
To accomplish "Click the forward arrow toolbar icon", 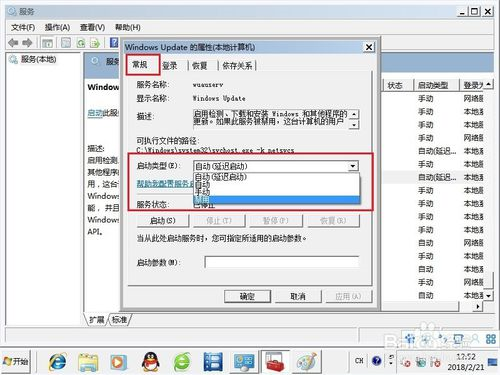I will click(27, 43).
